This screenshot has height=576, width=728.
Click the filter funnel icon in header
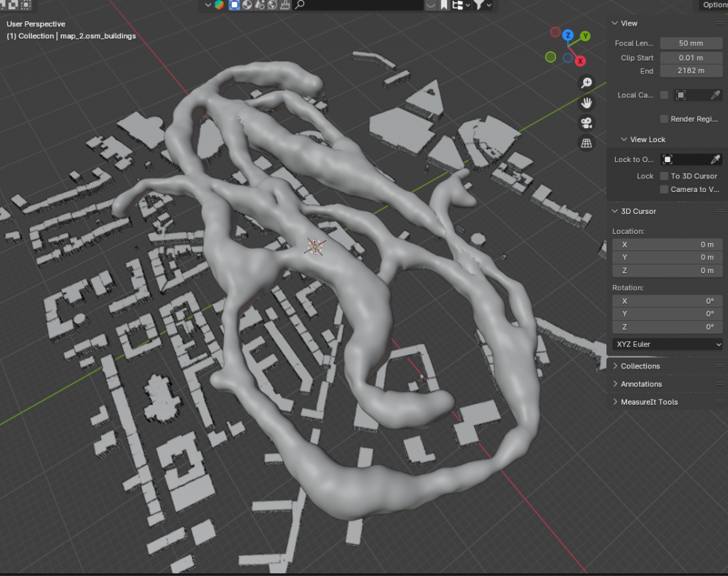[480, 5]
